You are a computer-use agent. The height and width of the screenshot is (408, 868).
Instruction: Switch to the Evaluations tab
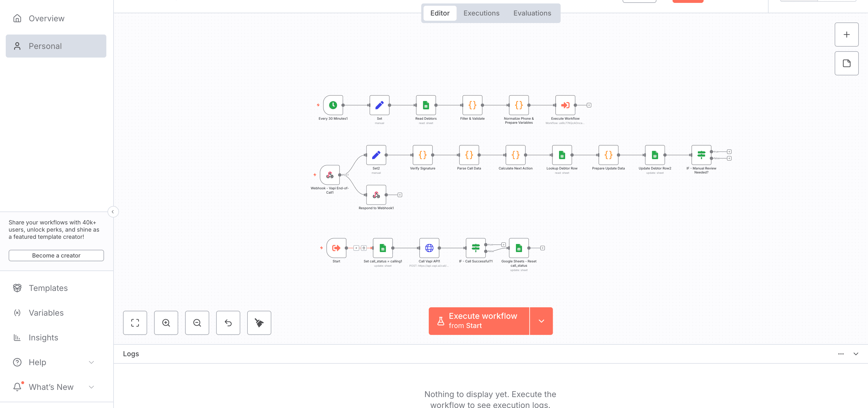point(532,13)
